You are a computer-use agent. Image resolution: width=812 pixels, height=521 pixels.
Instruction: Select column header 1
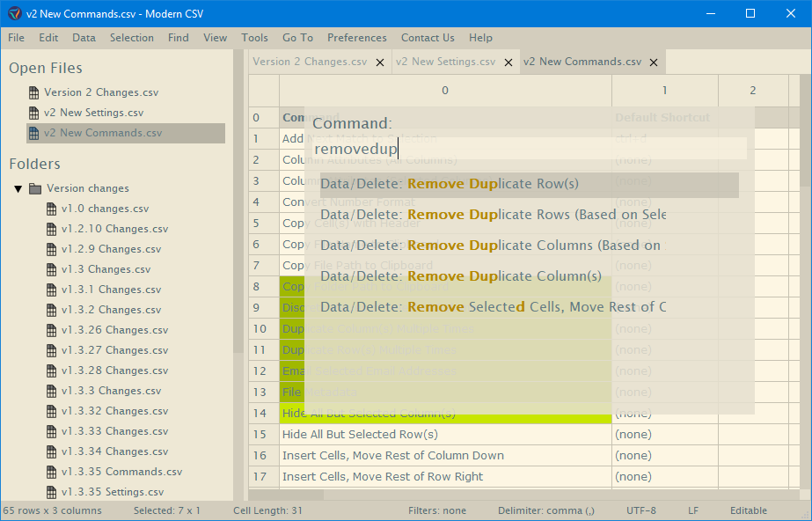point(665,91)
